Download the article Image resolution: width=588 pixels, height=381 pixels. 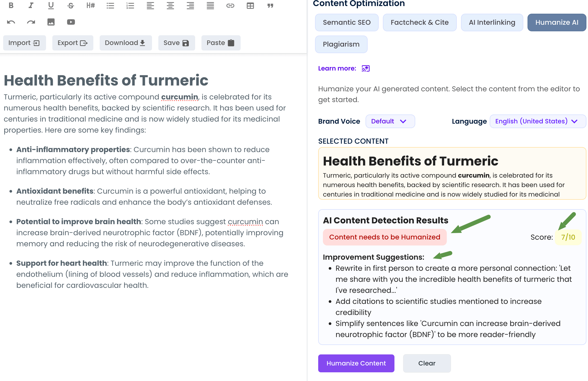126,43
